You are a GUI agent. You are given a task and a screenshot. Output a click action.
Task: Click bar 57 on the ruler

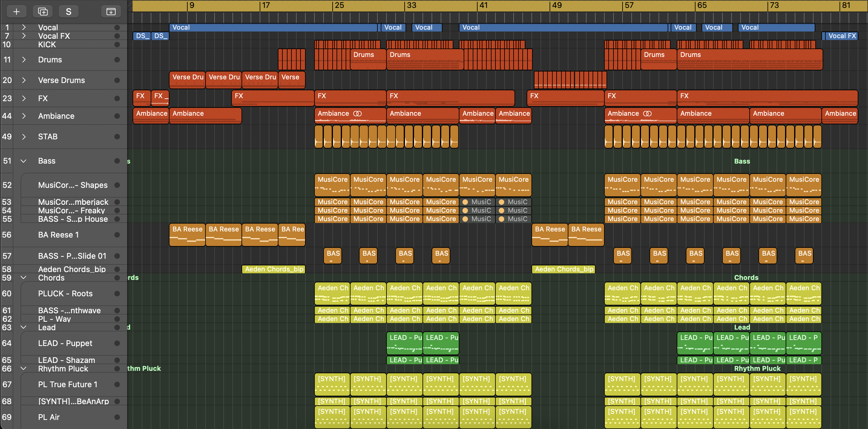(x=629, y=5)
